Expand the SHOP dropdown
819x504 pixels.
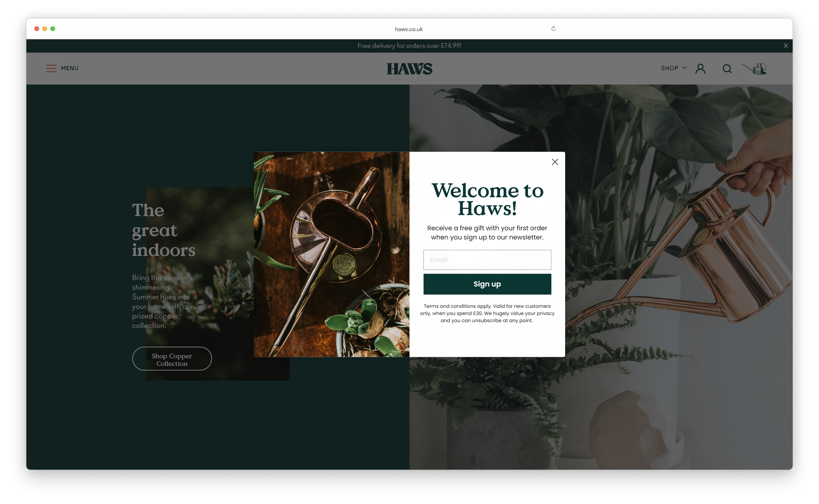(x=674, y=68)
